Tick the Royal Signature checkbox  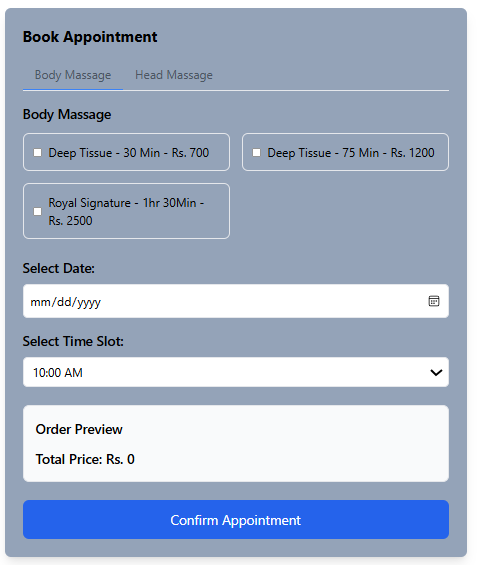(x=37, y=211)
